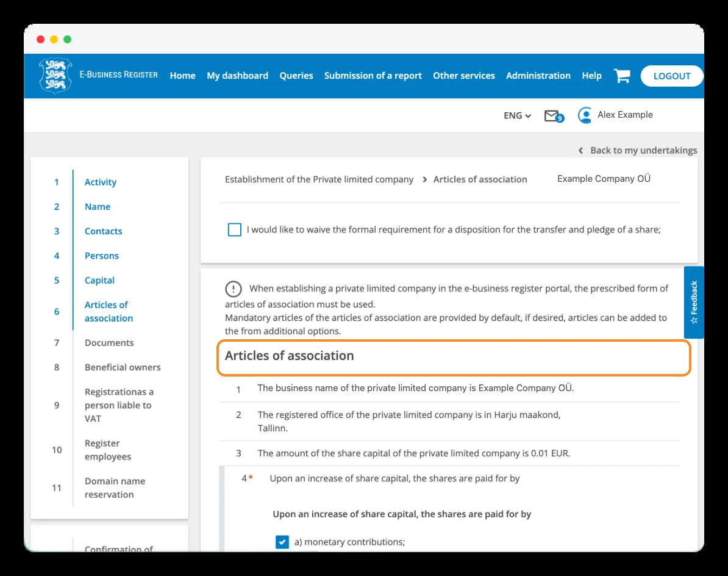The height and width of the screenshot is (576, 728).
Task: Open Other services menu
Action: (464, 75)
